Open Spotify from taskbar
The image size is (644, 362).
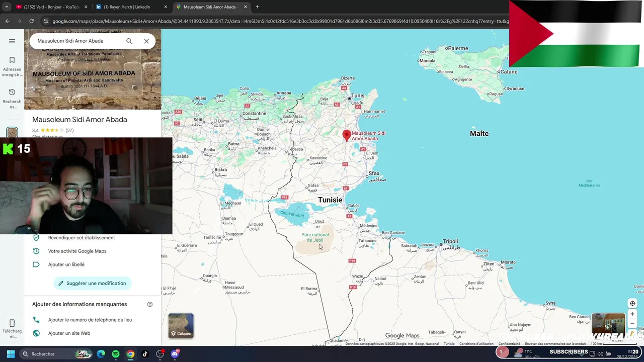click(x=116, y=354)
